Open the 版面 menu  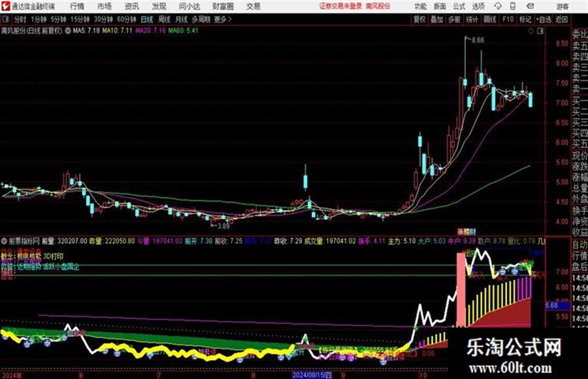point(440,6)
